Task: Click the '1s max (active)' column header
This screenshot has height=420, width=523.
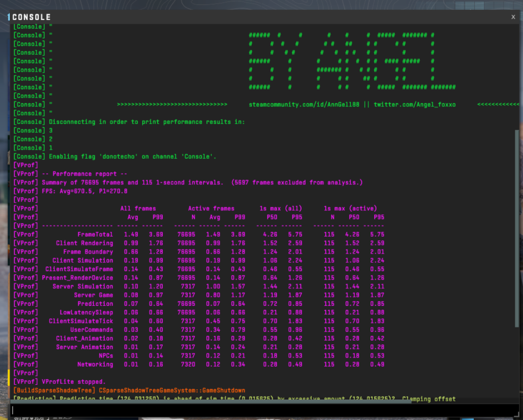Action: pos(350,209)
